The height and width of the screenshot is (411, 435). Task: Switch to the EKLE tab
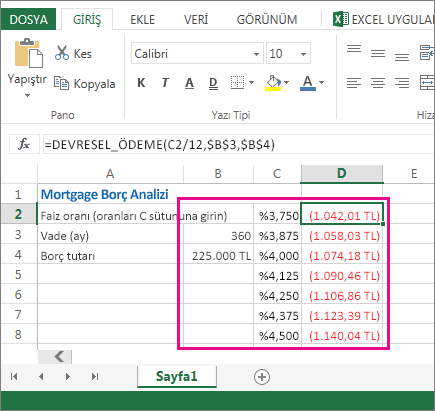pos(142,20)
